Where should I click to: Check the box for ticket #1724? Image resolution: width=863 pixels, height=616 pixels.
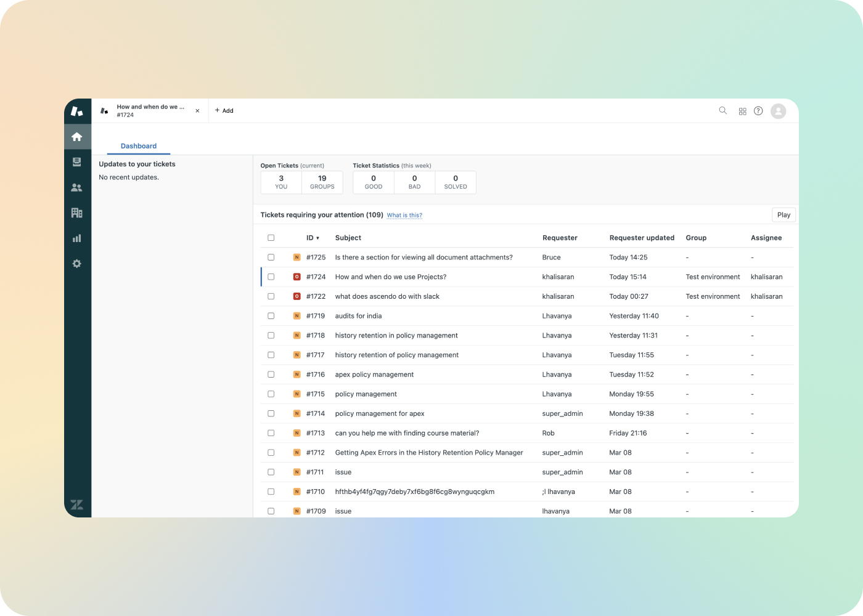(x=271, y=277)
